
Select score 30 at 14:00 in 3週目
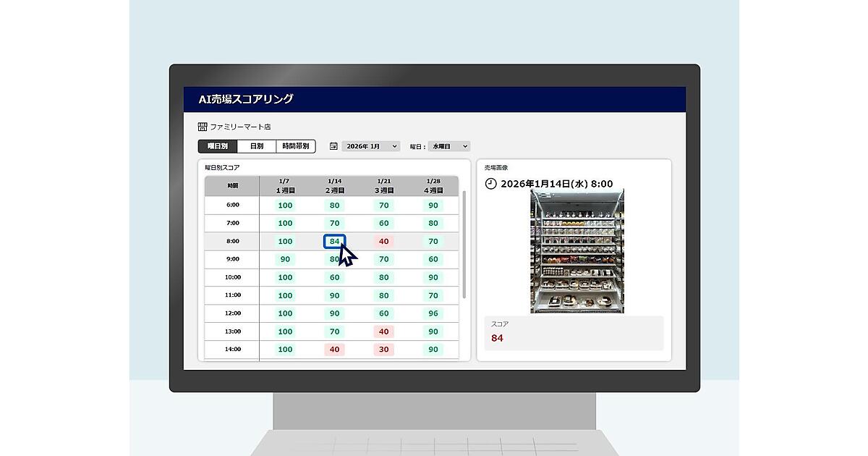(383, 350)
